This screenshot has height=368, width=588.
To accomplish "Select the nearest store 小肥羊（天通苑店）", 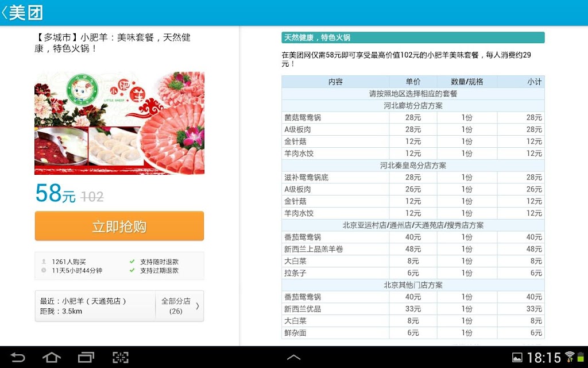I will tap(95, 306).
